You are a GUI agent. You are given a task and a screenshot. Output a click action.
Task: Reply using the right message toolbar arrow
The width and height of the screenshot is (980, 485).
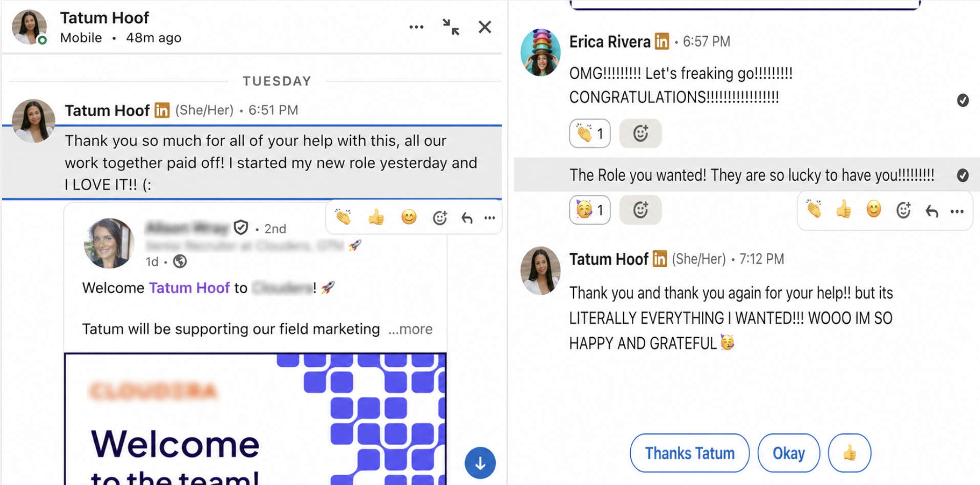pyautogui.click(x=932, y=211)
